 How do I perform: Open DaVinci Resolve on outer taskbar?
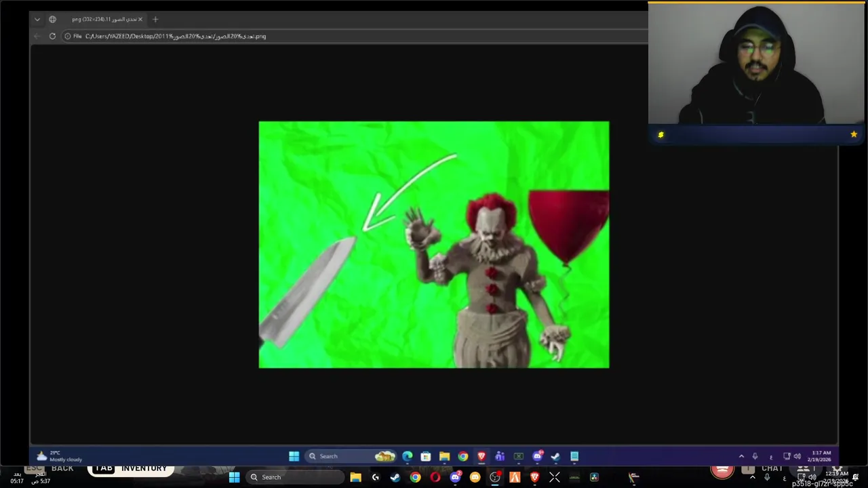[x=594, y=477]
